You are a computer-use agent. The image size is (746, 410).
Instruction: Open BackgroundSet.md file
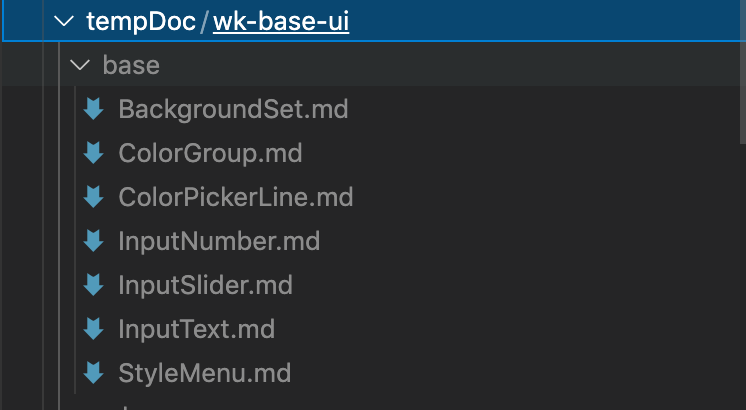(233, 109)
